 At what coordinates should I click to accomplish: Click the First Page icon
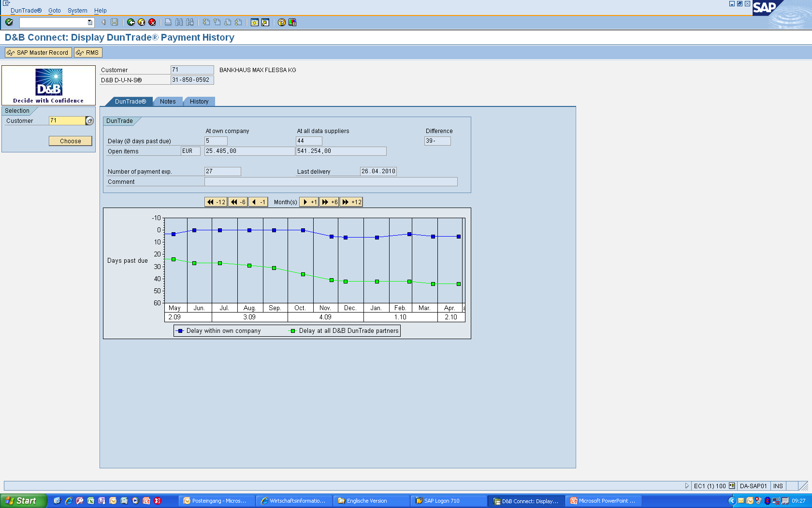206,22
